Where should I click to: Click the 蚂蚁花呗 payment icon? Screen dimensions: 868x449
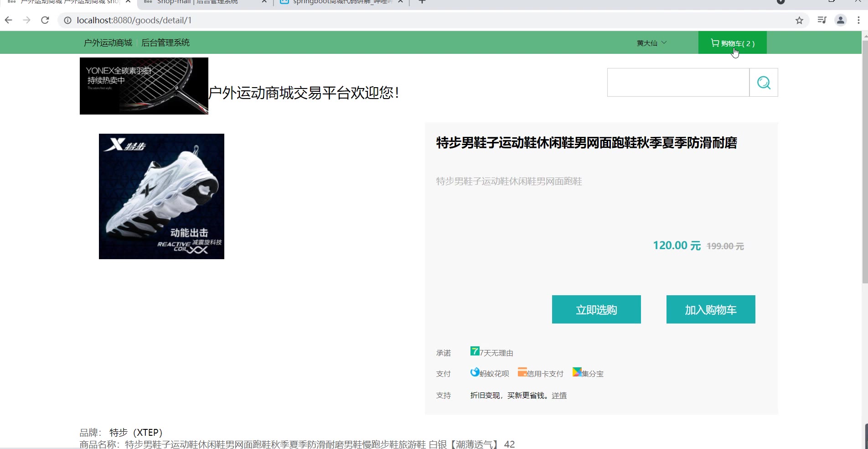pyautogui.click(x=475, y=372)
